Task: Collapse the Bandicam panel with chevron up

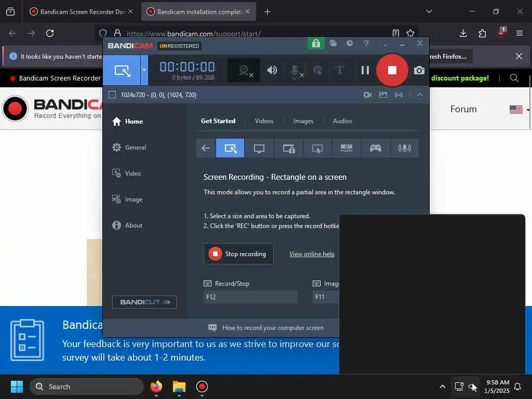Action: (420, 95)
